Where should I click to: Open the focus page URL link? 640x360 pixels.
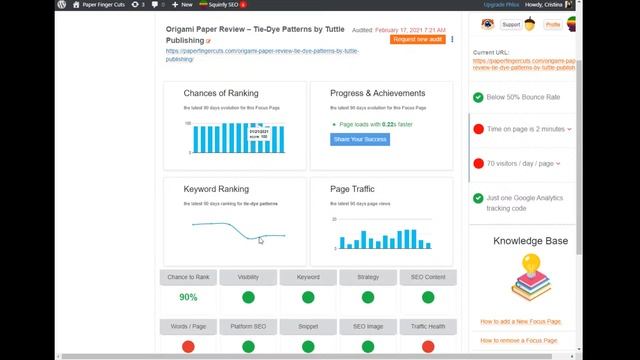[262, 55]
